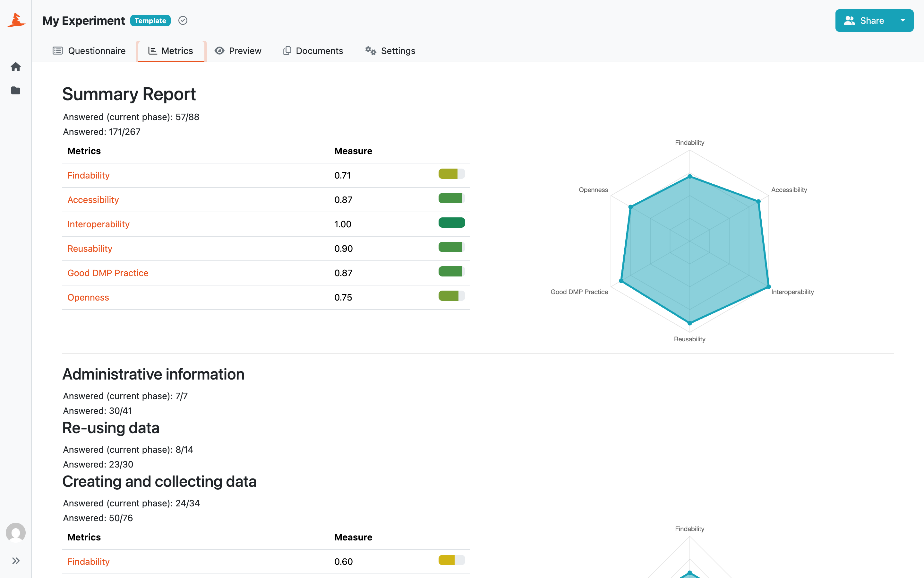Click the Re-using data heading

coord(111,428)
